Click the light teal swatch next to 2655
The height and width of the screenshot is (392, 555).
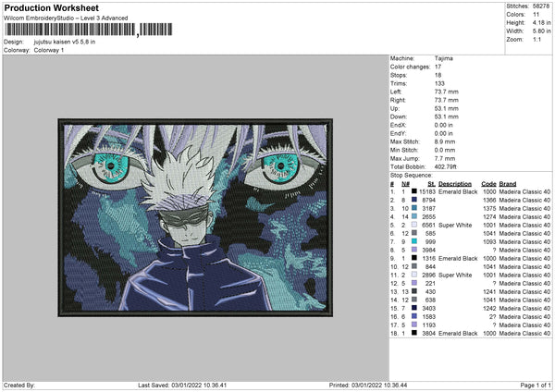(x=414, y=216)
